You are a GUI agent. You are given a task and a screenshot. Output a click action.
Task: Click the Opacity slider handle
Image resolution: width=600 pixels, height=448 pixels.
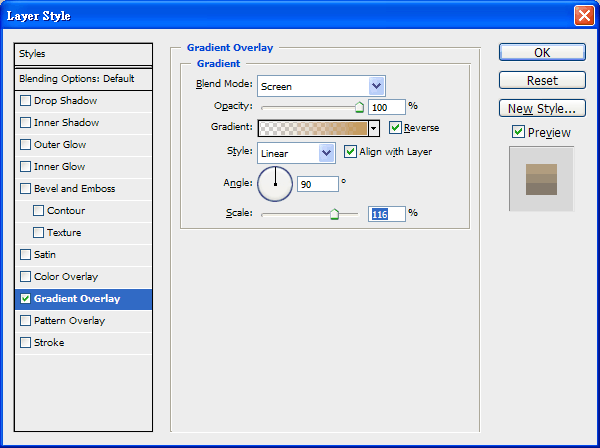tap(359, 106)
